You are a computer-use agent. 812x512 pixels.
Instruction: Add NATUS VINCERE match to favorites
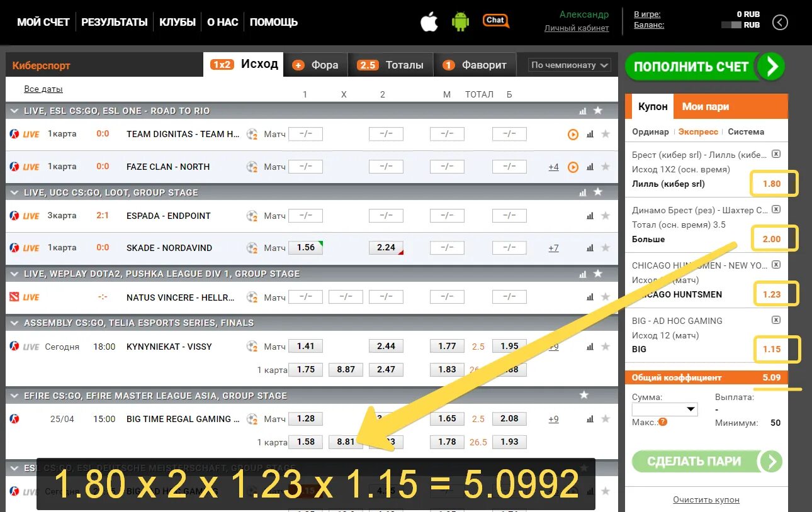(606, 297)
